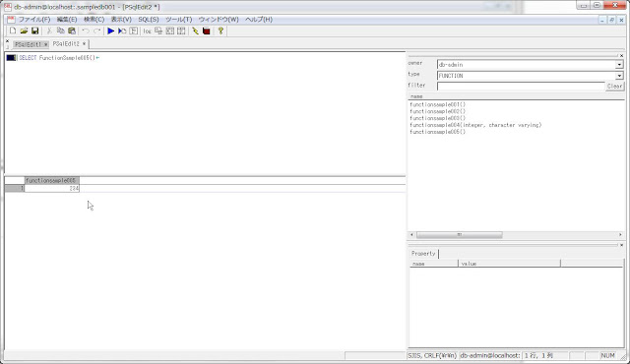Paste from clipboard toolbar icon
This screenshot has height=364, width=630.
pos(72,30)
